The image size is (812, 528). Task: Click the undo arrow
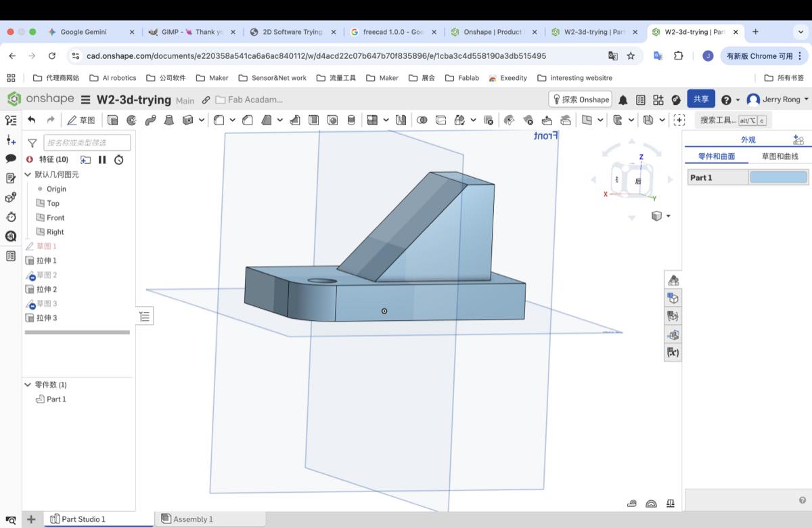click(31, 120)
